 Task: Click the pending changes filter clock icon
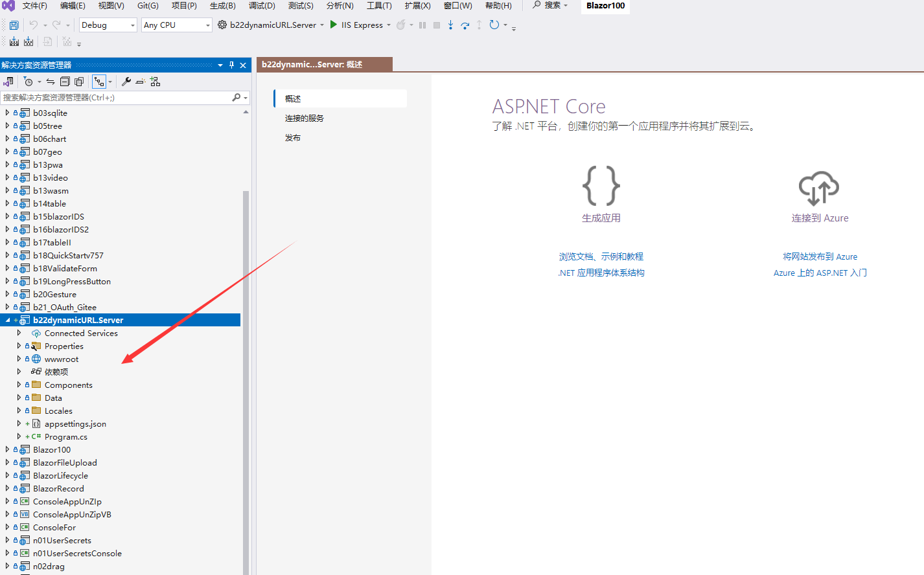point(29,82)
